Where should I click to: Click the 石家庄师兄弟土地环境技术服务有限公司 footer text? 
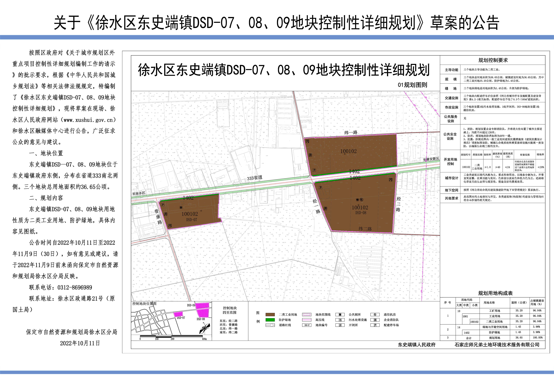pyautogui.click(x=497, y=345)
